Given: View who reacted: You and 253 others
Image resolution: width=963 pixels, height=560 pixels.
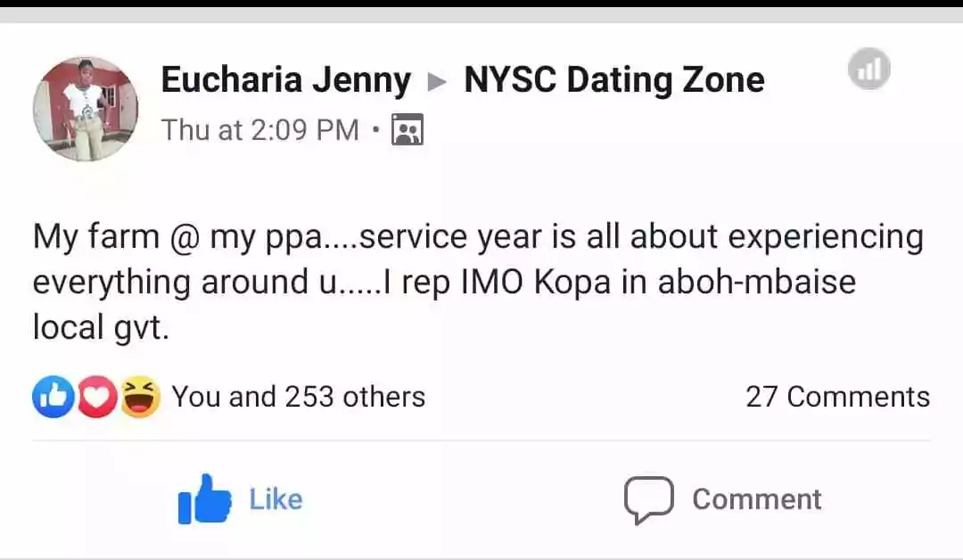Looking at the screenshot, I should 299,397.
